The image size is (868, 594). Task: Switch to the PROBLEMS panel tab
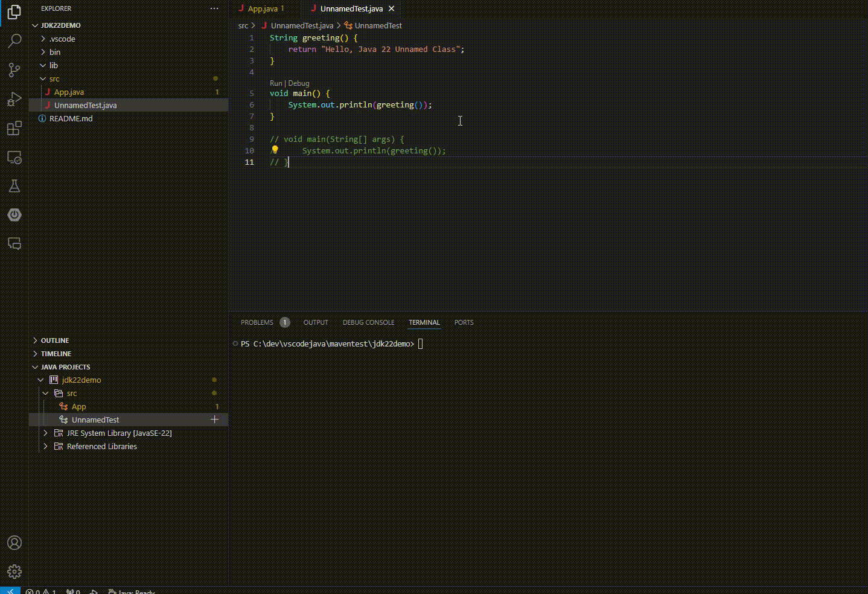pos(257,322)
